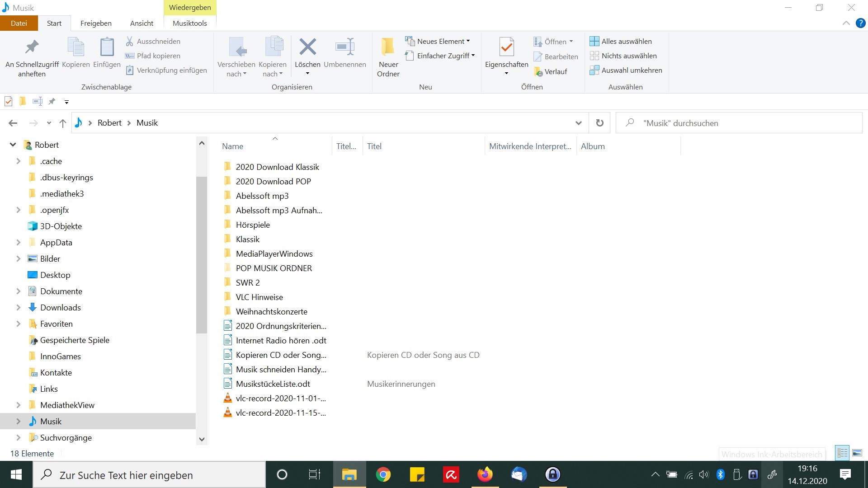Open Avira antivirus taskbar icon

(x=451, y=474)
